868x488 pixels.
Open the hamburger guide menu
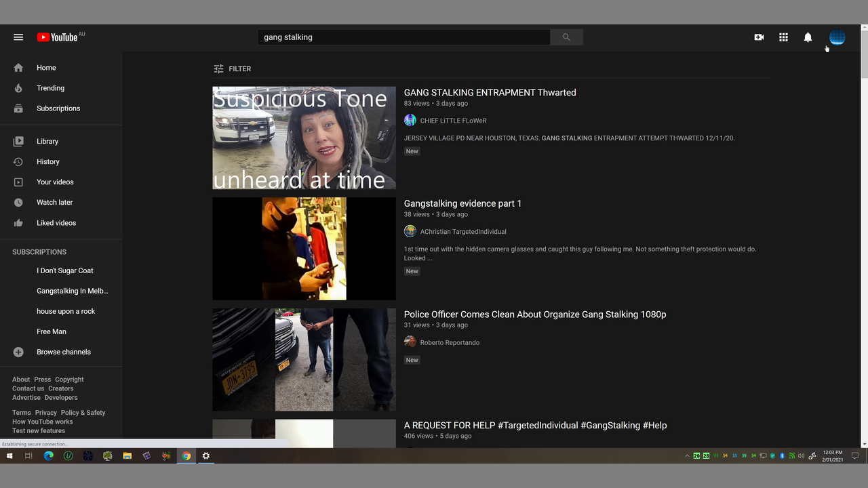click(x=18, y=37)
